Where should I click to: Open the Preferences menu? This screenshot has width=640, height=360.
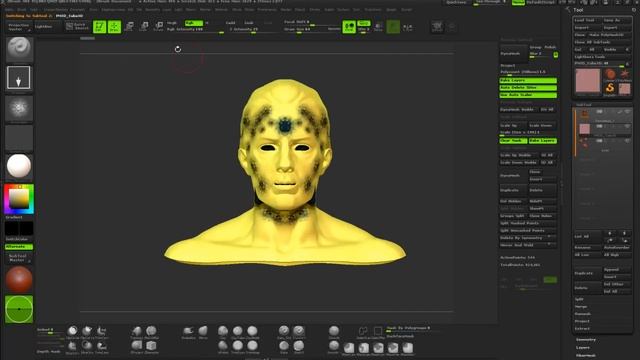click(267, 9)
